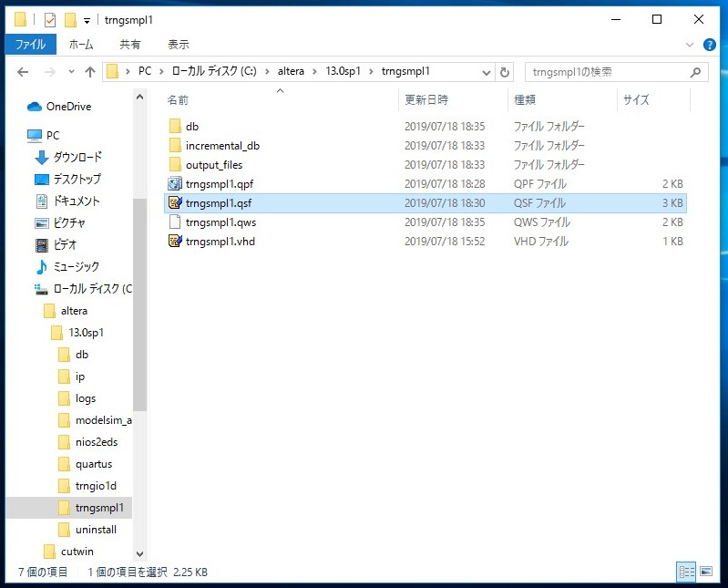Image resolution: width=728 pixels, height=588 pixels.
Task: Open ビデオ in the navigation pane
Action: click(x=56, y=244)
